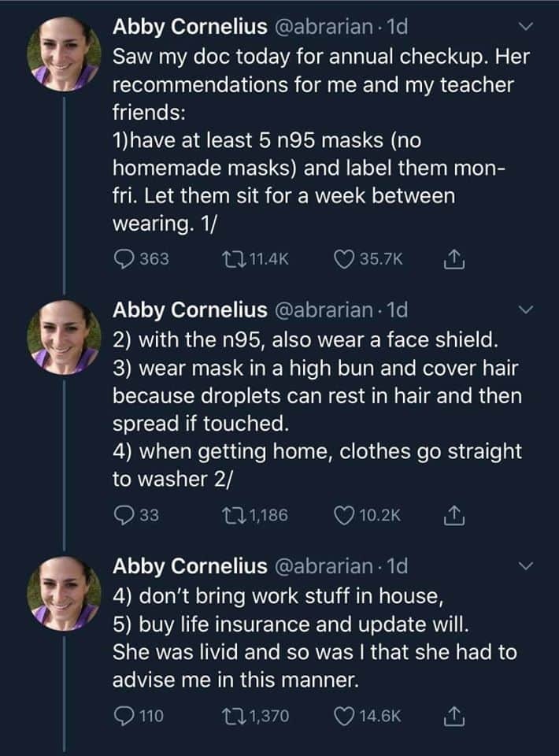View profile picture on the first tweet

pos(64,54)
